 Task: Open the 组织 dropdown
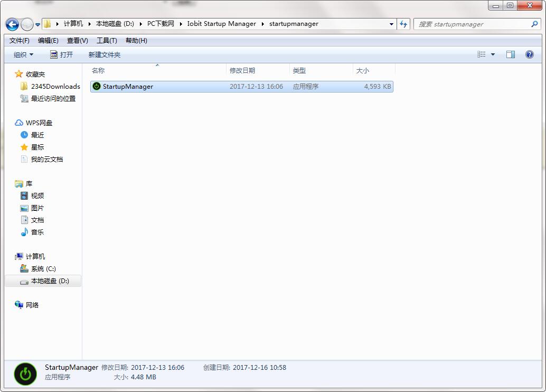23,55
